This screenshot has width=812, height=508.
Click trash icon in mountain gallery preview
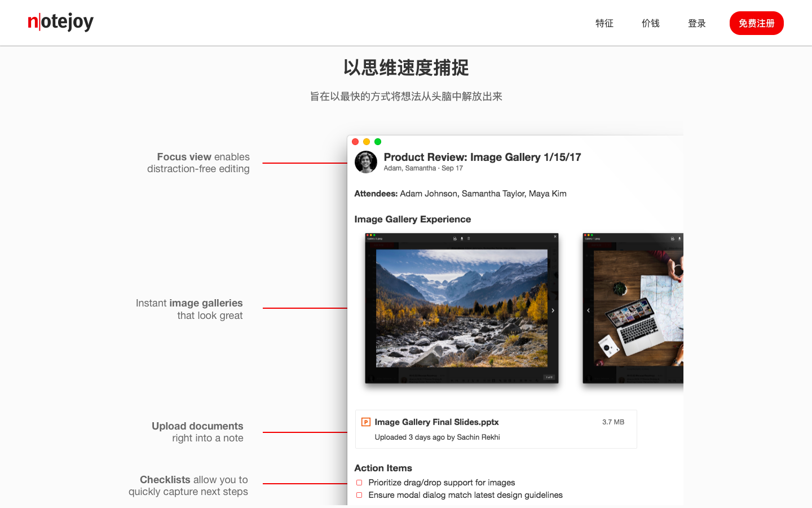click(469, 239)
